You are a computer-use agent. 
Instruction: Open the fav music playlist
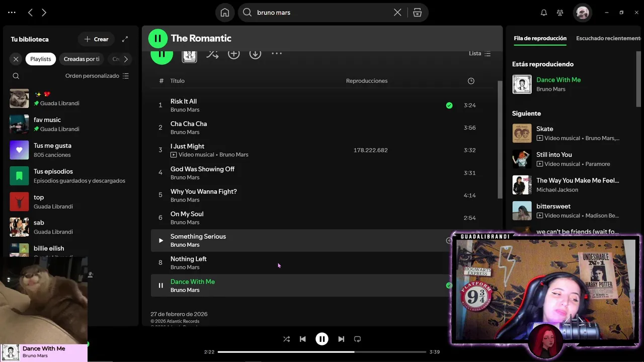(x=70, y=124)
